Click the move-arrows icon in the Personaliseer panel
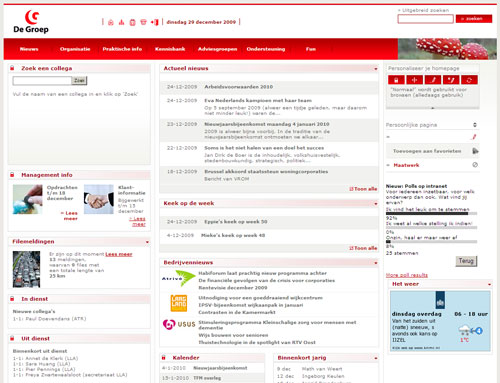 [414, 80]
